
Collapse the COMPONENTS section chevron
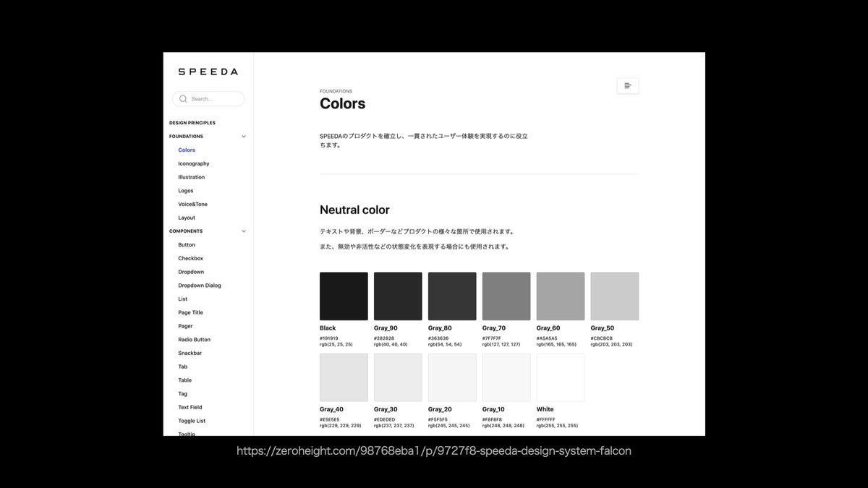coord(244,231)
